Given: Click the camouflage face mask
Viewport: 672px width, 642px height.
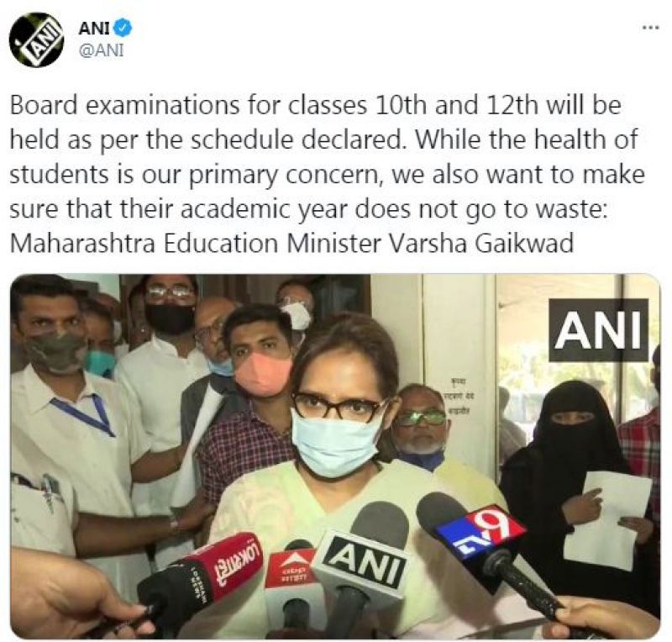Looking at the screenshot, I should [55, 350].
